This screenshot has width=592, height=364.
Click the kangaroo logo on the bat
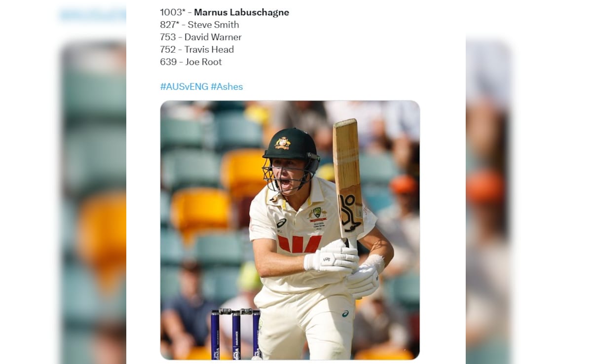351,212
